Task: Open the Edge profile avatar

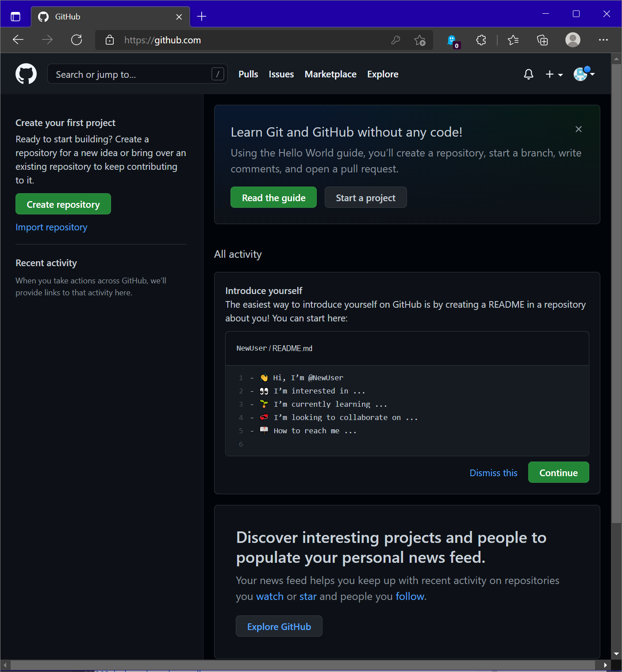Action: tap(572, 40)
